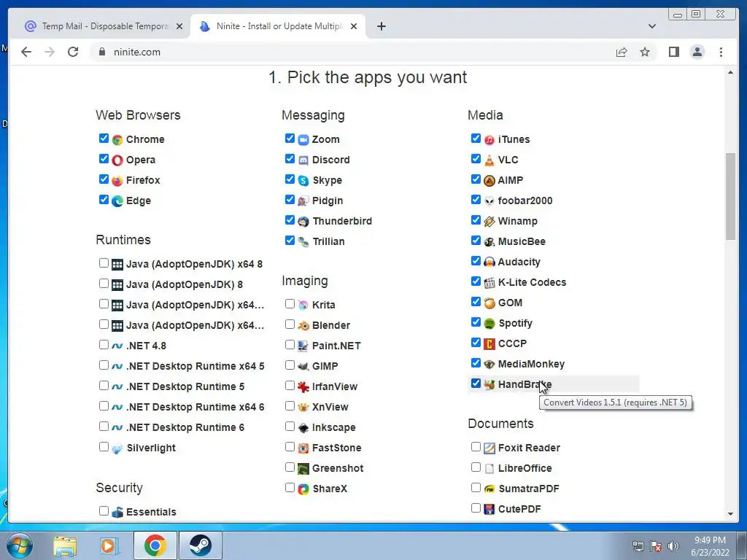Screen dimensions: 747x560
Task: Click the CutePDF app icon
Action: (x=489, y=509)
